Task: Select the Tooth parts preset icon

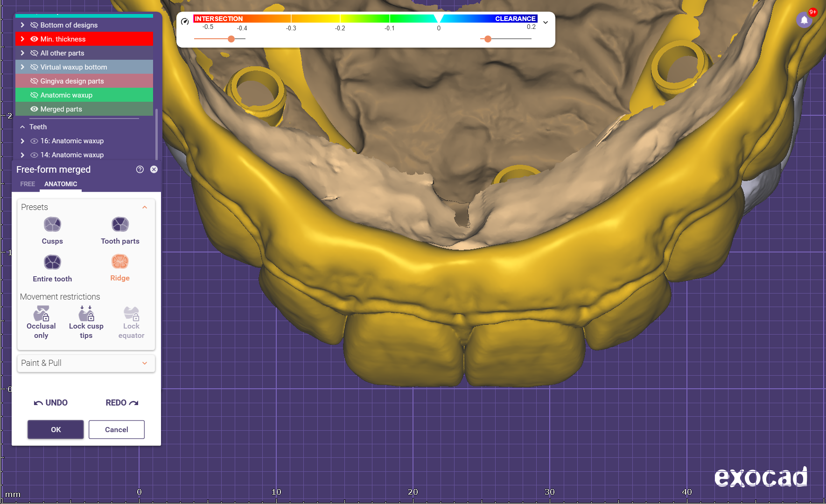Action: 120,224
